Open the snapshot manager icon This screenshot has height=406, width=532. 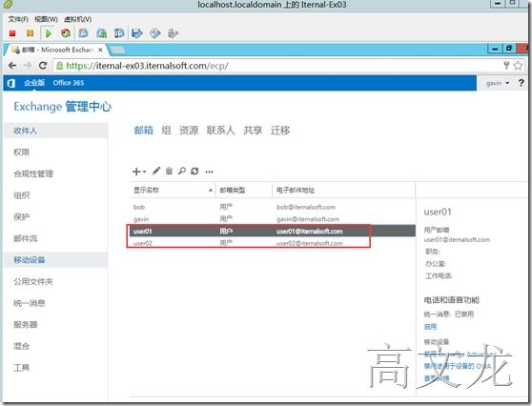119,33
